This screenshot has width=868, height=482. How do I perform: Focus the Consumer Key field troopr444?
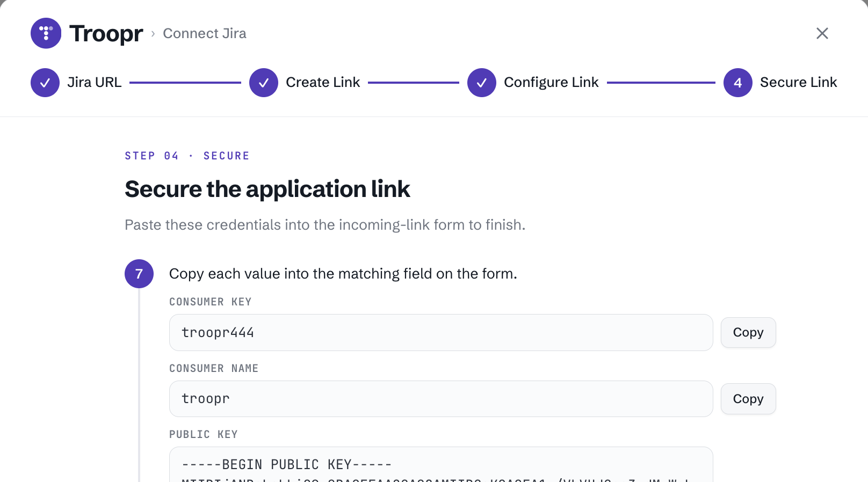pos(441,333)
